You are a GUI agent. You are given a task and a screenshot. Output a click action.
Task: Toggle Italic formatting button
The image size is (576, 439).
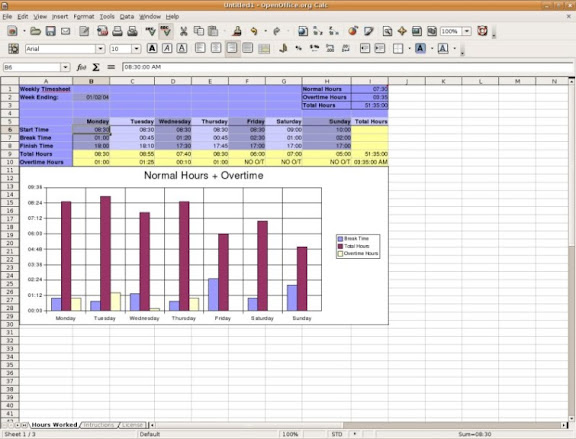pos(167,48)
